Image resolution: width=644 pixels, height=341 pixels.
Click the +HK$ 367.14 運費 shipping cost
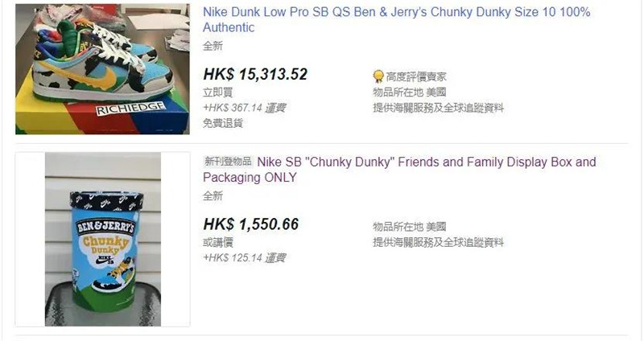(245, 108)
